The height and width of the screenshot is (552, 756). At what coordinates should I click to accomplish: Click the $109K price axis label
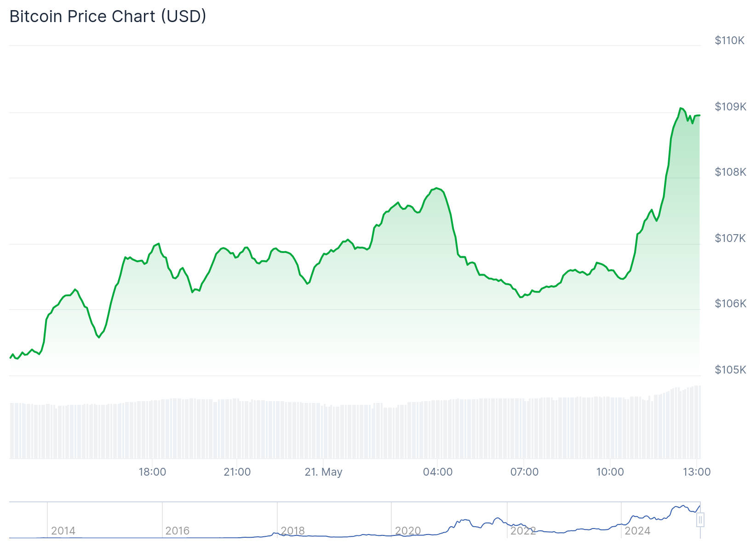pos(730,107)
